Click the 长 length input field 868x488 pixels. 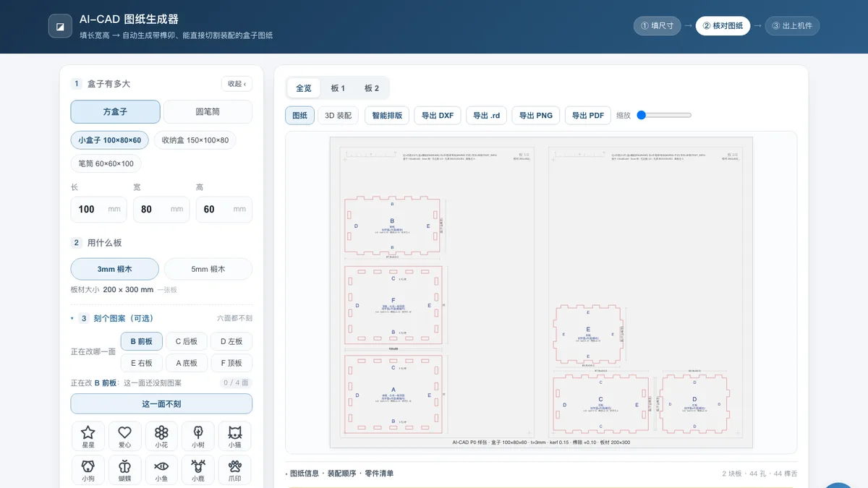click(98, 209)
